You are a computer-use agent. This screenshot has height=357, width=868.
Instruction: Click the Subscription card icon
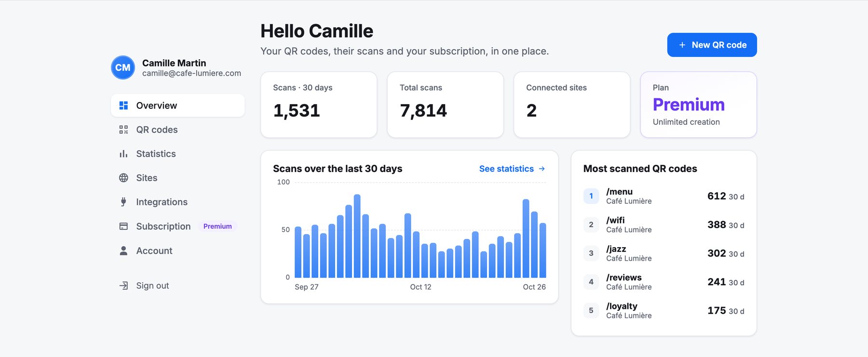123,226
